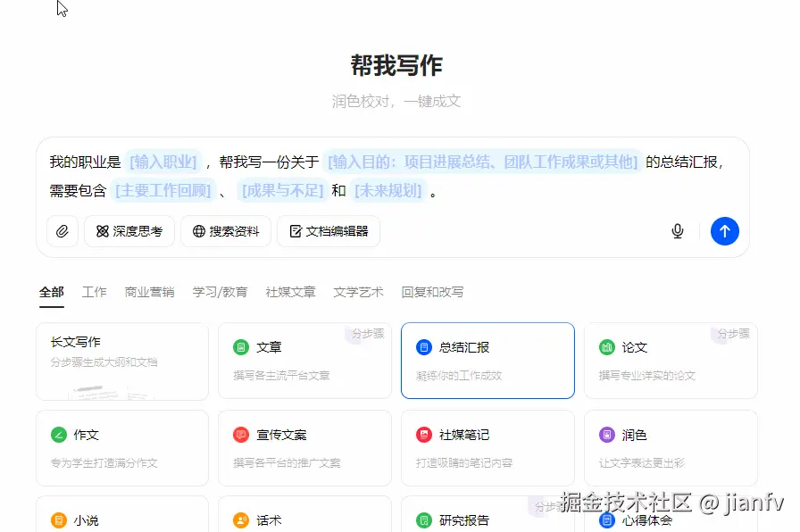Click the 撰写各主流平台文章 description text
The width and height of the screenshot is (800, 532).
pyautogui.click(x=281, y=376)
